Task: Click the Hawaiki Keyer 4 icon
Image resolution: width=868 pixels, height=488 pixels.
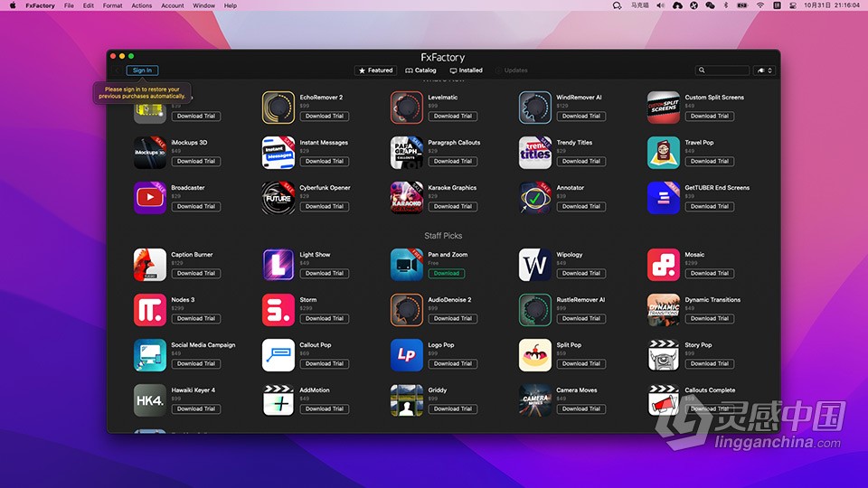Action: pyautogui.click(x=149, y=400)
